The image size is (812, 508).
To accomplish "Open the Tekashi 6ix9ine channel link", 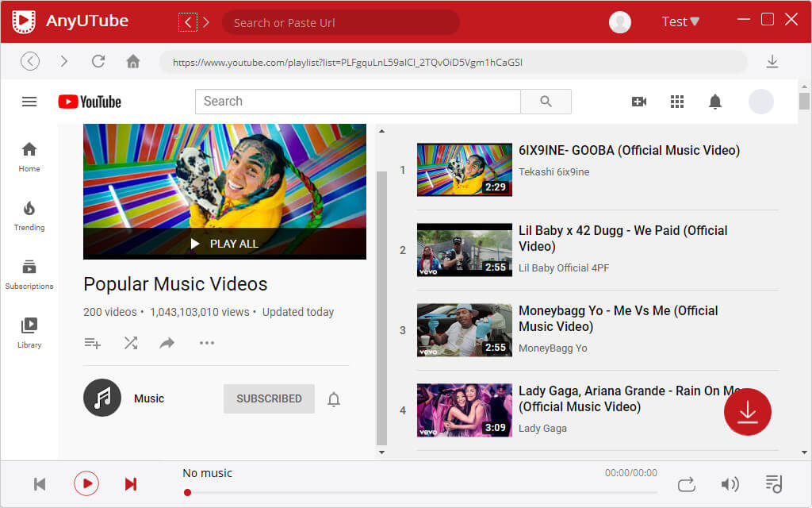I will point(553,172).
